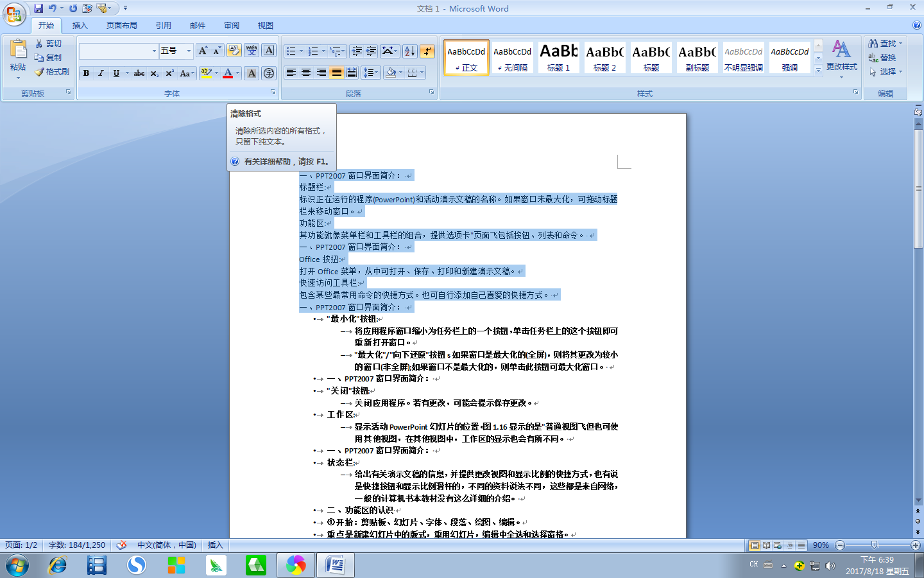Click the zoom slider handle in status bar

(874, 545)
